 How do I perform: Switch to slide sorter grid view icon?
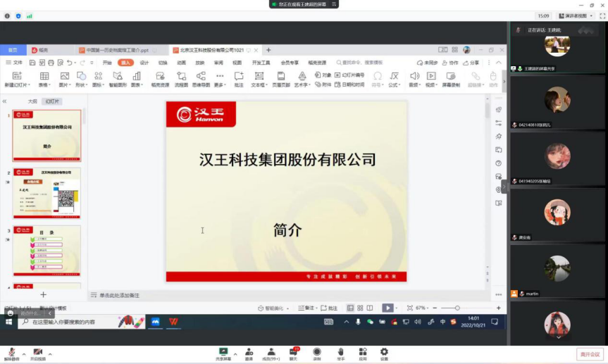point(360,308)
